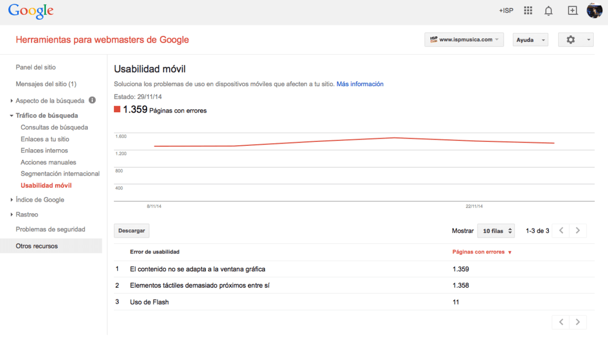Open the Ayuda dropdown
This screenshot has height=364, width=608.
click(530, 40)
